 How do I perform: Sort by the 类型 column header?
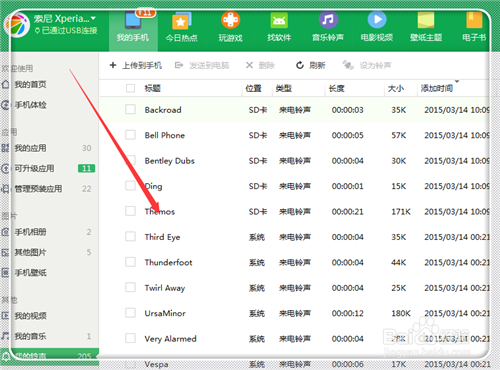coord(284,88)
